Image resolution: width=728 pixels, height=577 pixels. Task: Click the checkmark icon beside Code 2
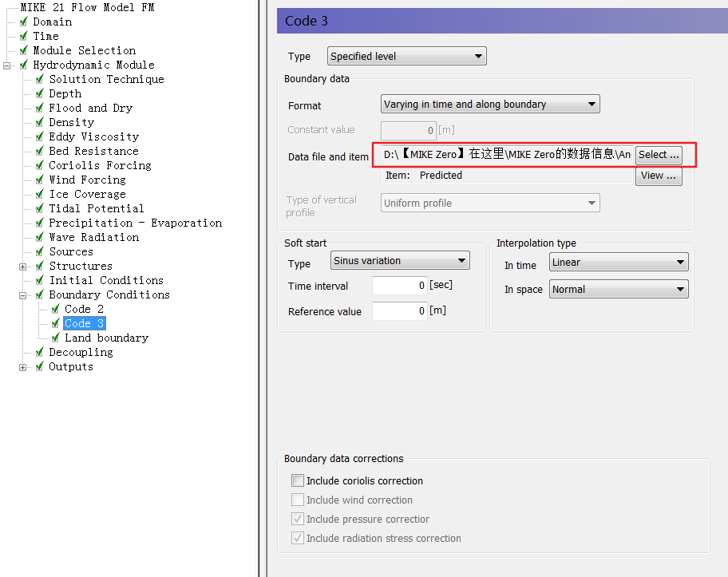click(56, 309)
